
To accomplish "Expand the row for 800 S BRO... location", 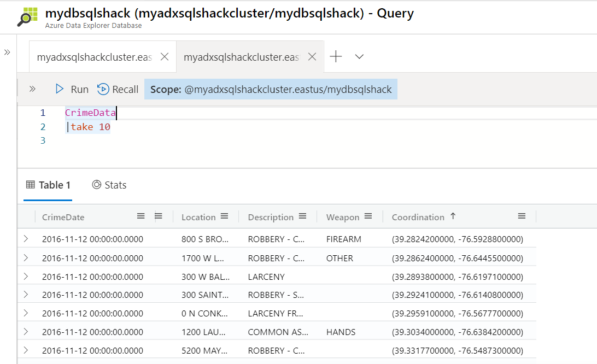I will (25, 239).
